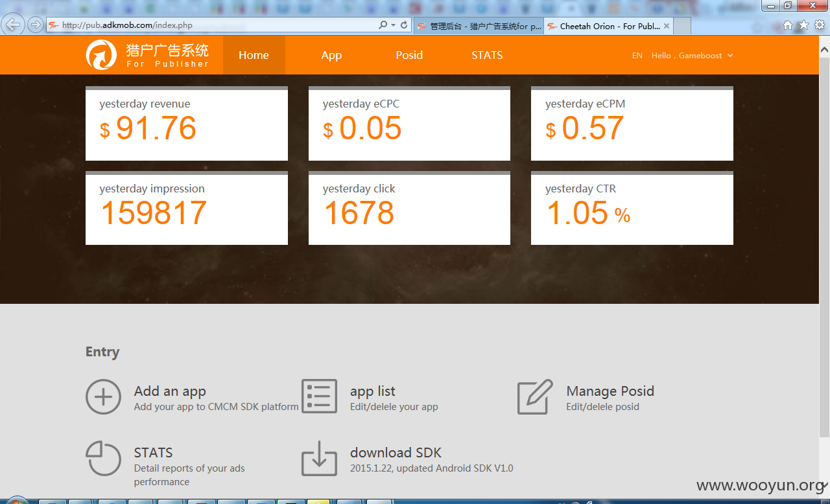Click the download SDK arrow icon

tap(319, 458)
